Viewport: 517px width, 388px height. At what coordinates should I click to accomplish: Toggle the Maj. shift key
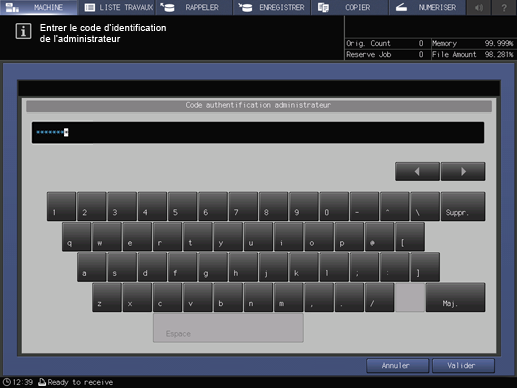pyautogui.click(x=455, y=297)
